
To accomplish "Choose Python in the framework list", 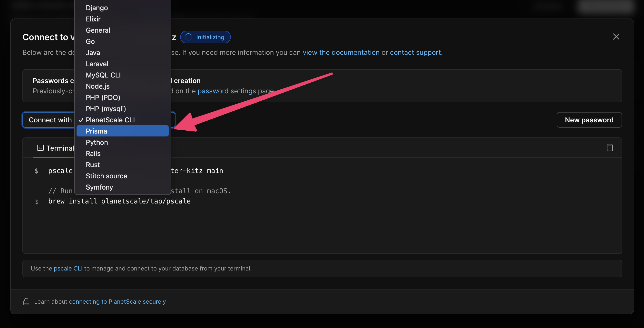I will (x=97, y=142).
